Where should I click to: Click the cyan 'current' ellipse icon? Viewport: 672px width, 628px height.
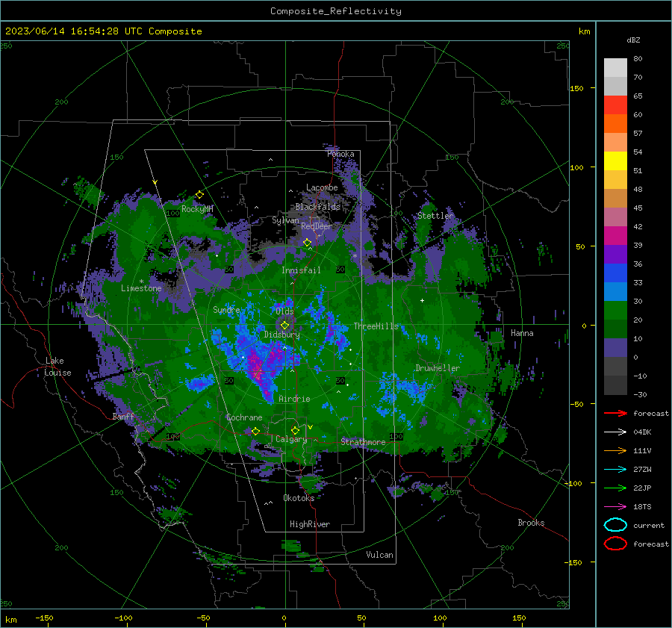[x=615, y=525]
